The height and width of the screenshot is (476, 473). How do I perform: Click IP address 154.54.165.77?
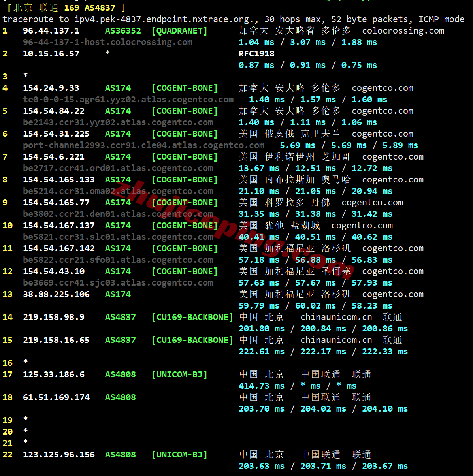pos(56,203)
